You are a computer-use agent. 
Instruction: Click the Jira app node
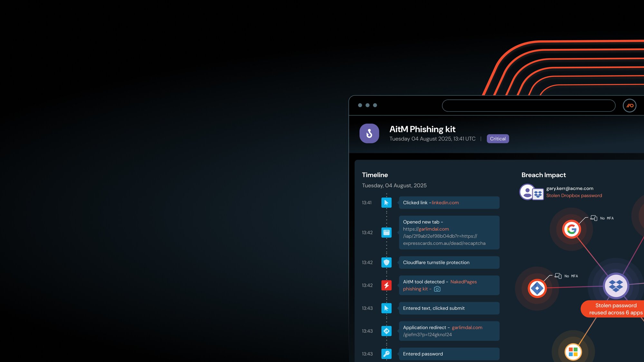point(537,288)
